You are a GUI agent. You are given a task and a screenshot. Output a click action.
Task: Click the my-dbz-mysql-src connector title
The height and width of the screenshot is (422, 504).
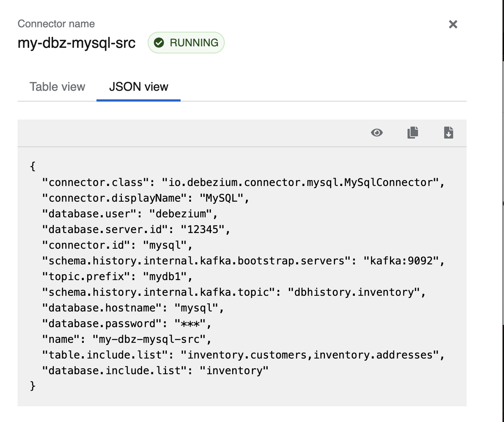pyautogui.click(x=77, y=43)
